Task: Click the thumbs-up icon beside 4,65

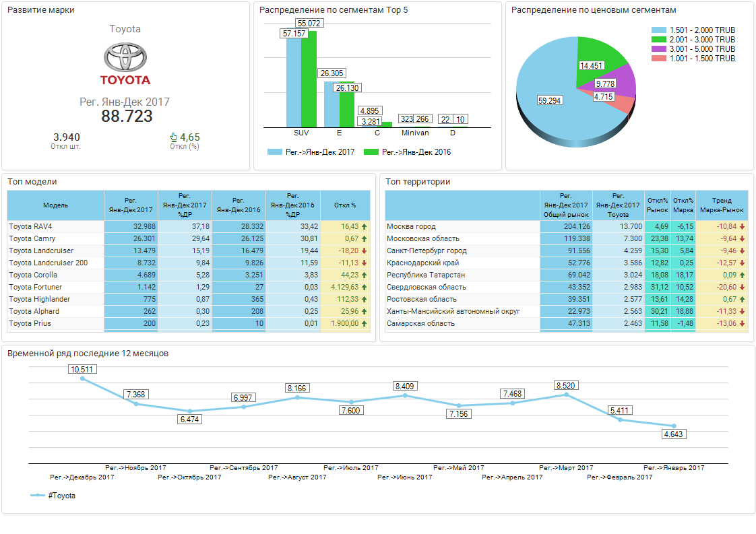Action: tap(173, 137)
